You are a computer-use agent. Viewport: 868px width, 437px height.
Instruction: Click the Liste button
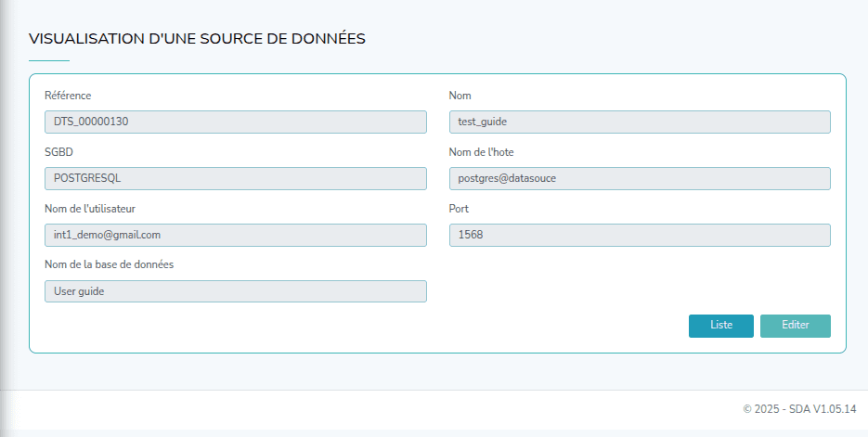[720, 326]
